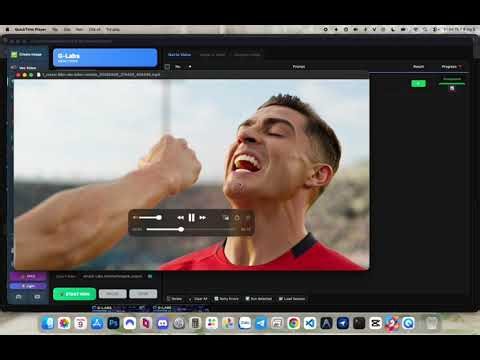Open Zalo from the Dock

[x=245, y=323]
